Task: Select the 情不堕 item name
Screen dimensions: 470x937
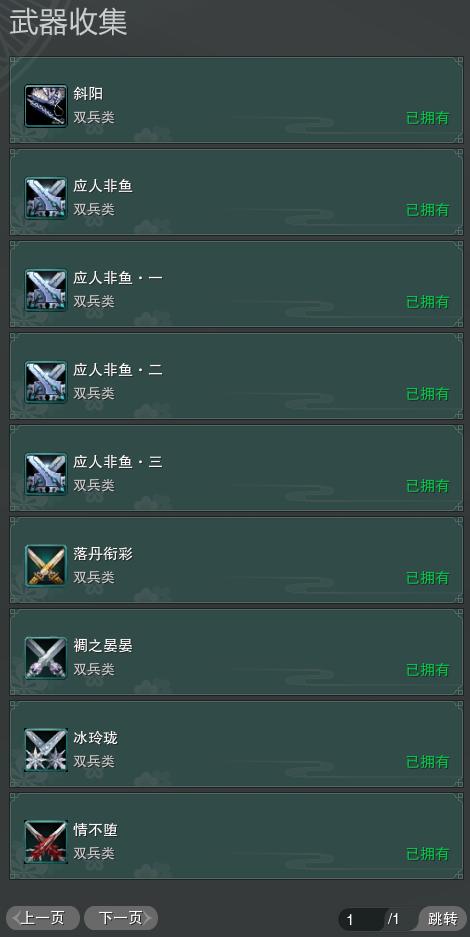Action: click(x=96, y=830)
